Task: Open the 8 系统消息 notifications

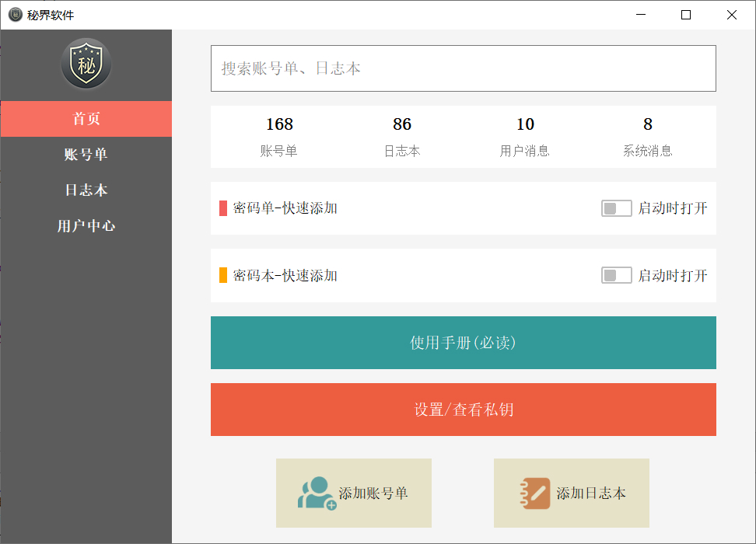Action: [648, 136]
